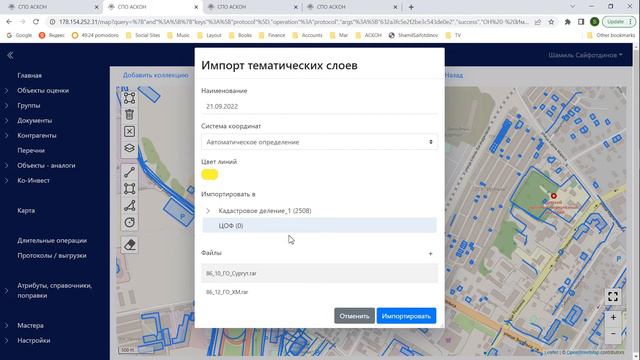Expand the Контрагенты sidebar section

(x=7, y=136)
